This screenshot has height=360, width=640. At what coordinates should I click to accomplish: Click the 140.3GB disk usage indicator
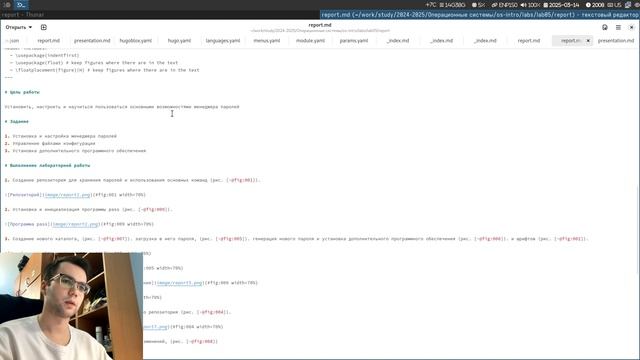[x=452, y=5]
